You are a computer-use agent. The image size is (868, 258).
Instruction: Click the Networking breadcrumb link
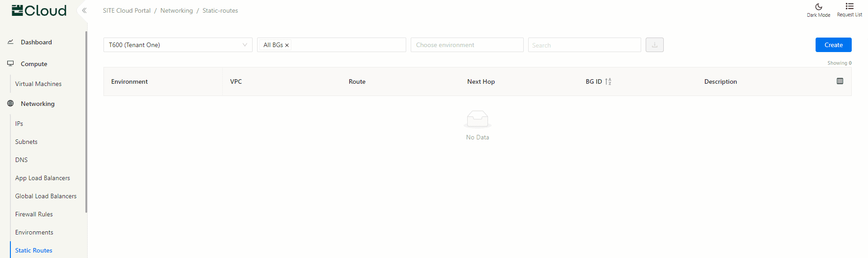pyautogui.click(x=176, y=10)
